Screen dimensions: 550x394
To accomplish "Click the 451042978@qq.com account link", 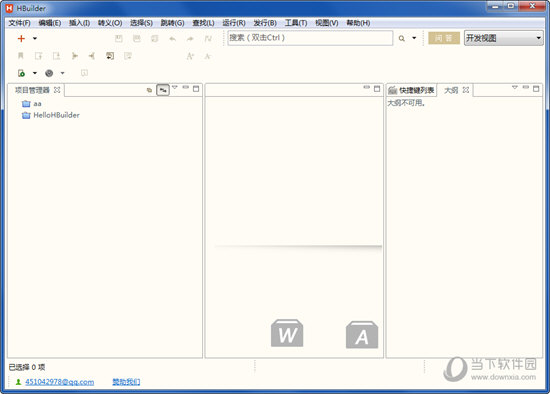I will [59, 382].
